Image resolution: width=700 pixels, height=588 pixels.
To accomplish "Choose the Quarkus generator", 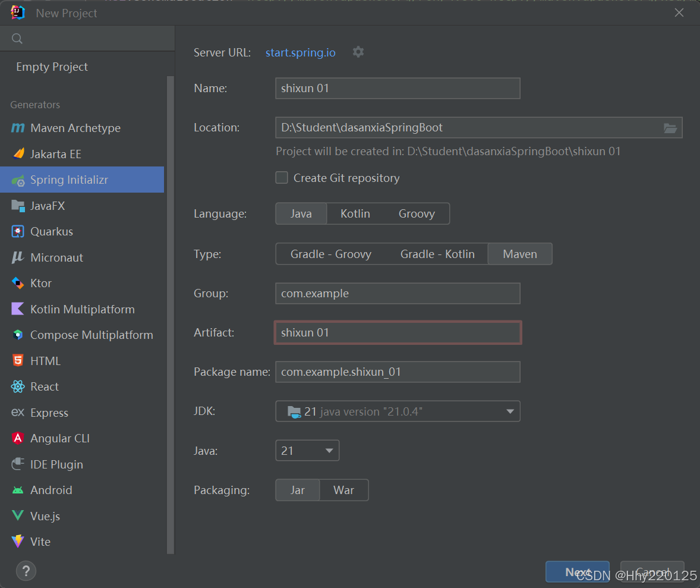I will tap(57, 231).
